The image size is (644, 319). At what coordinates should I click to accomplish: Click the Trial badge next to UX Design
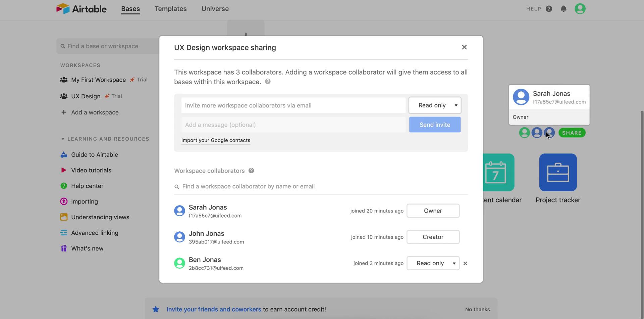pos(113,96)
